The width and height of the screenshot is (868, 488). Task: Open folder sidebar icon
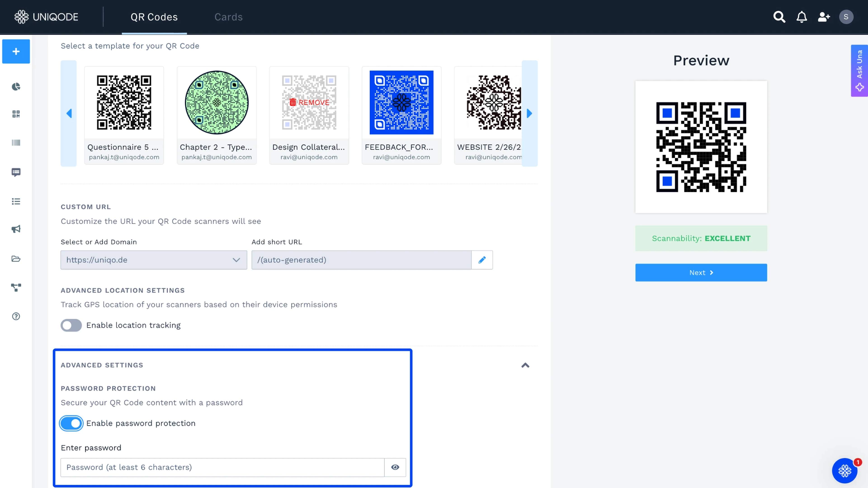coord(16,259)
